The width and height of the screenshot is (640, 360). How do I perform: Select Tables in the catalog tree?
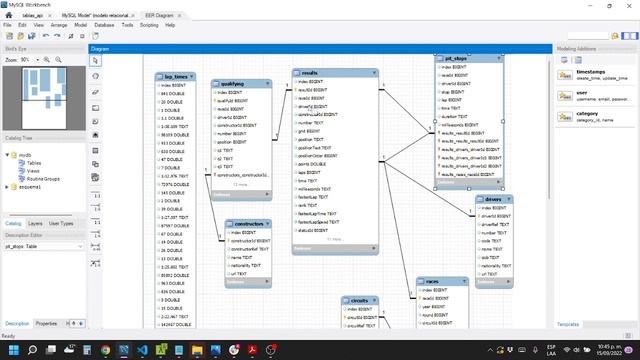point(33,163)
